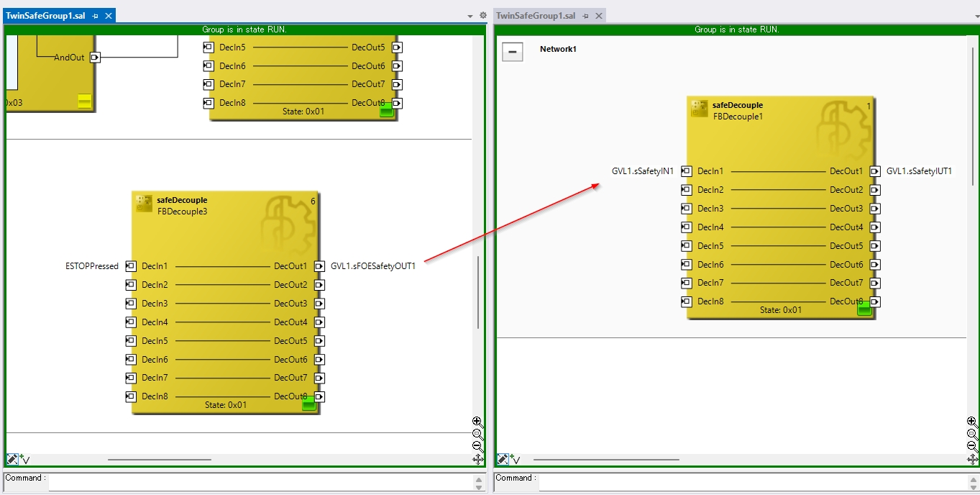Zoom in using left editor's magnifier plus icon
The image size is (980, 495).
click(x=477, y=422)
